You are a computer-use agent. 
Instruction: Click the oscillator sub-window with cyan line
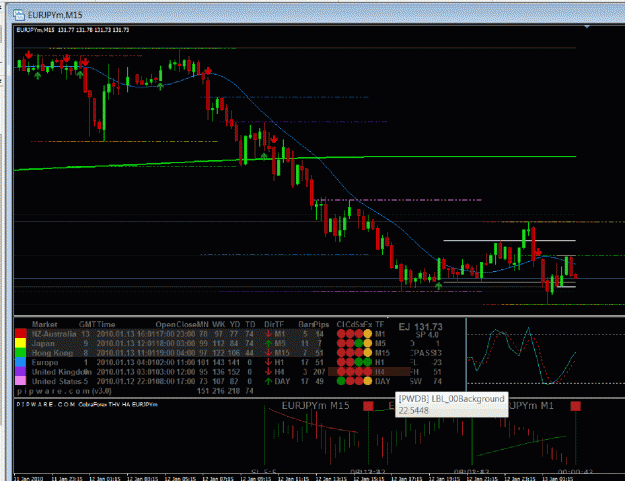pos(545,357)
